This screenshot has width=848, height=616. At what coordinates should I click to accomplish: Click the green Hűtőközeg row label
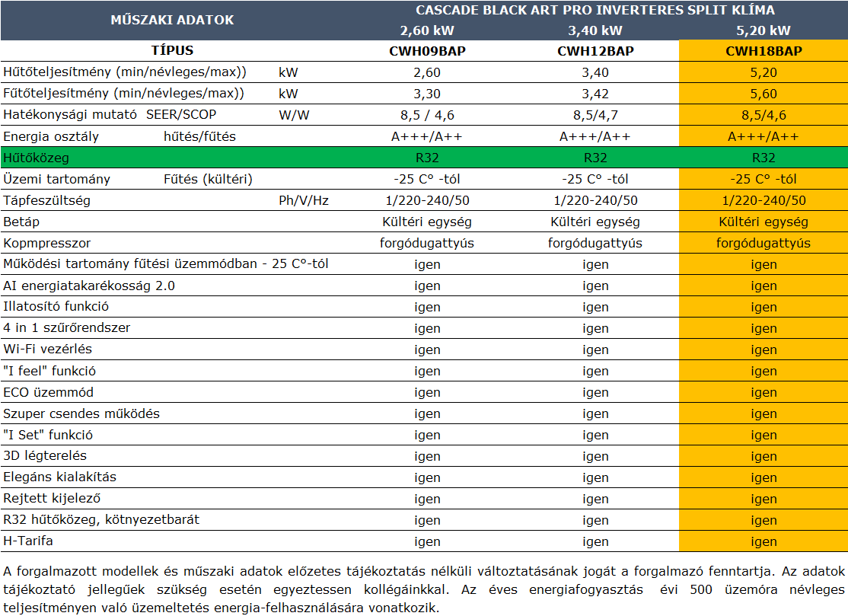(37, 158)
